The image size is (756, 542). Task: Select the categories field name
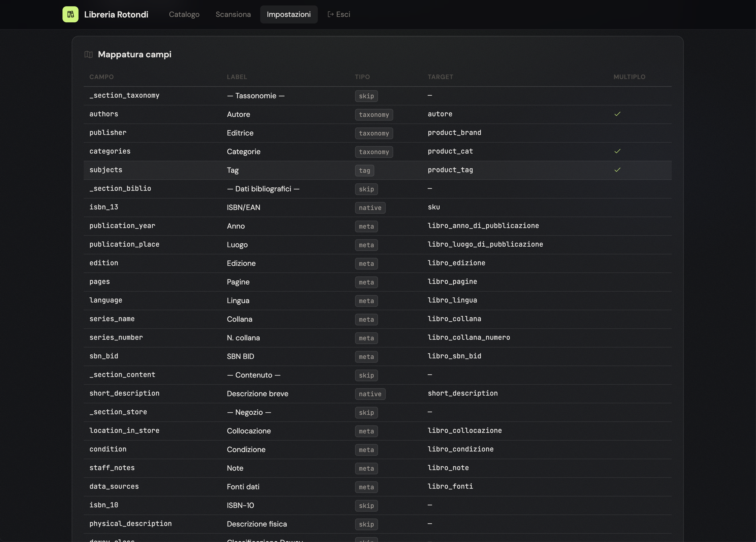pyautogui.click(x=110, y=151)
